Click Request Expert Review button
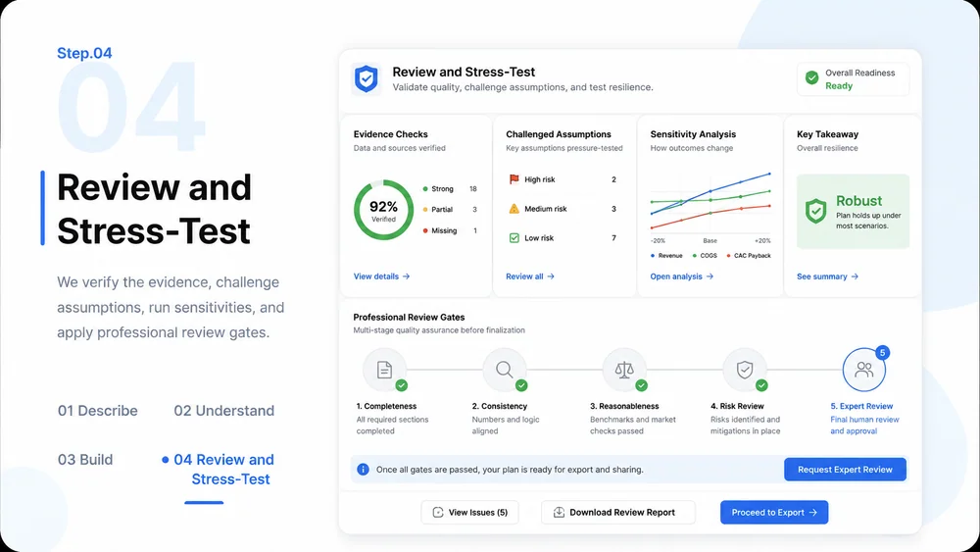Image resolution: width=980 pixels, height=552 pixels. coord(845,470)
